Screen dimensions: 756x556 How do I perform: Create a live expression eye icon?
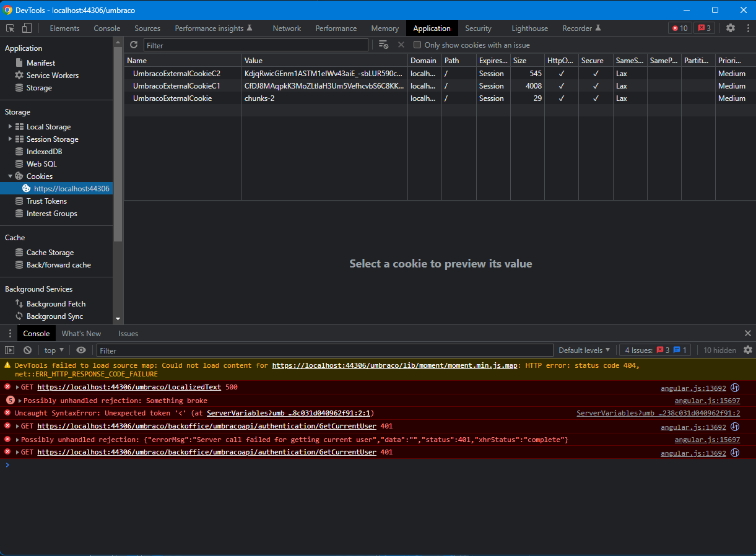pyautogui.click(x=81, y=350)
